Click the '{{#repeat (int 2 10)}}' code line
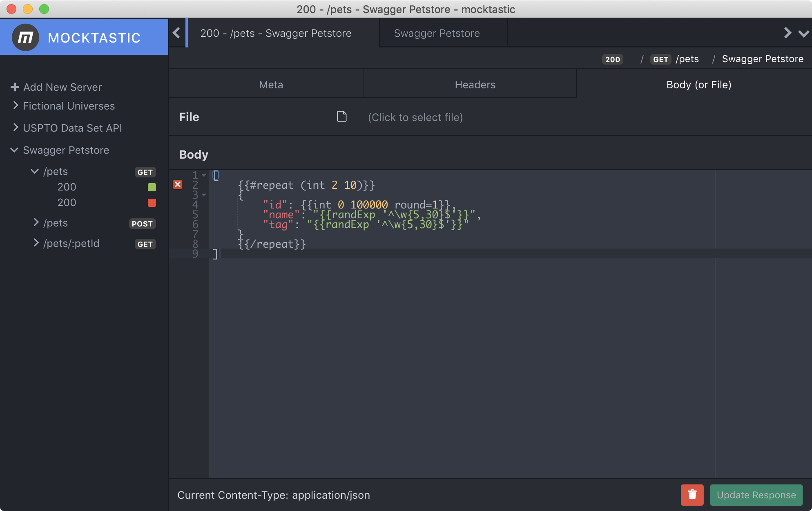 (x=306, y=185)
